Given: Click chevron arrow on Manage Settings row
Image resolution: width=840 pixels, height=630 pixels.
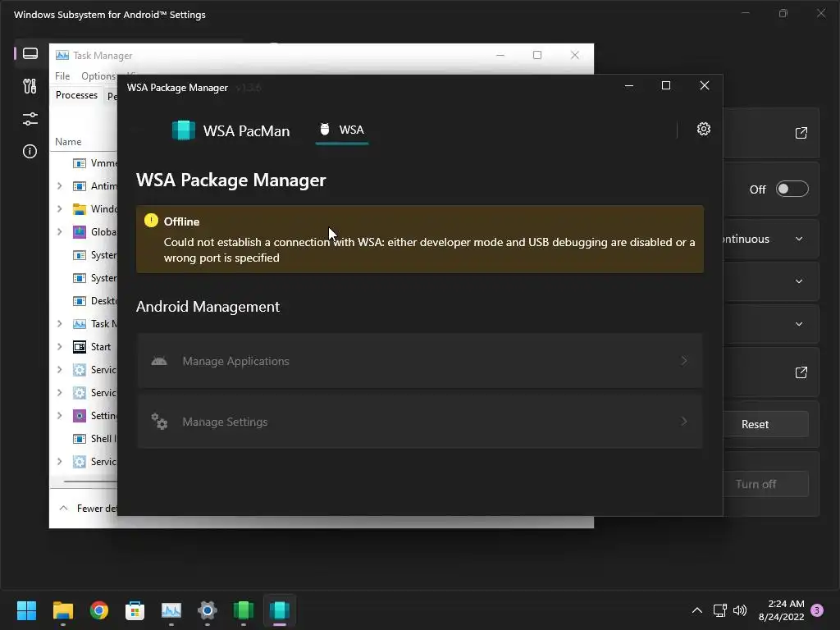Looking at the screenshot, I should point(683,422).
